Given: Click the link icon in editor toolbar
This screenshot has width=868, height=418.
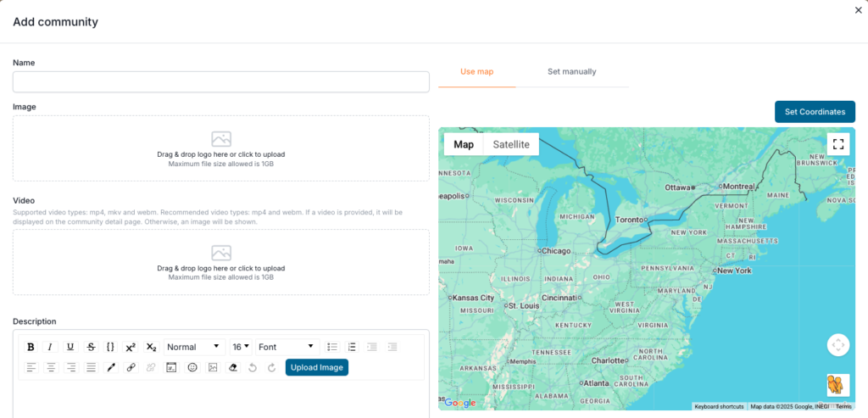Looking at the screenshot, I should pyautogui.click(x=131, y=367).
